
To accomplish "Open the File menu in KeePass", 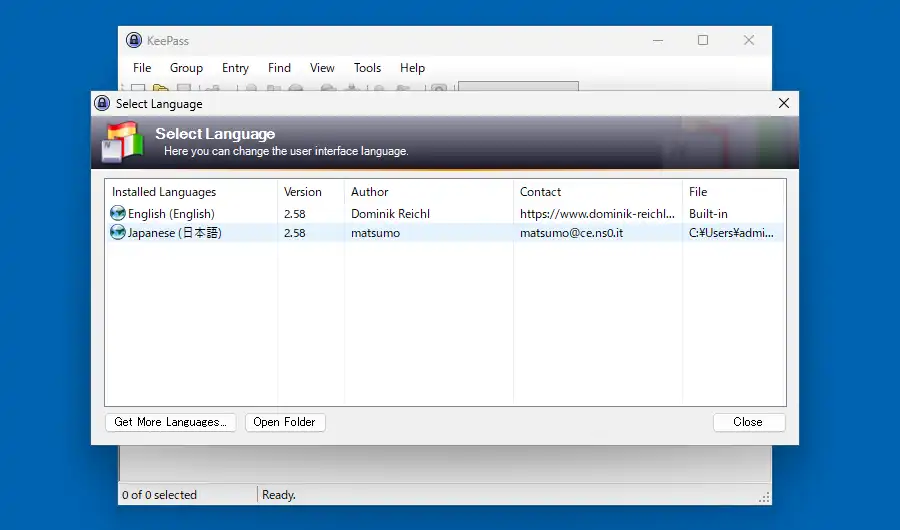I will [142, 68].
